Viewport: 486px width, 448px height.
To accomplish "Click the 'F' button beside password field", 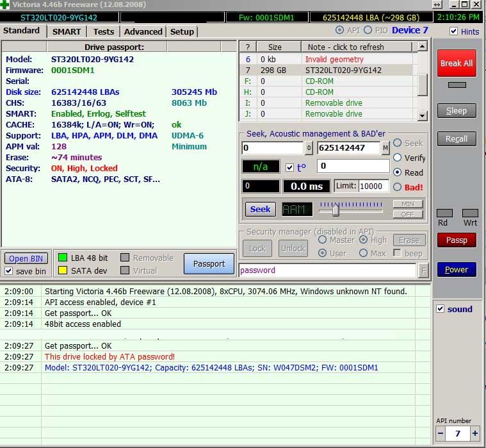I will point(423,271).
